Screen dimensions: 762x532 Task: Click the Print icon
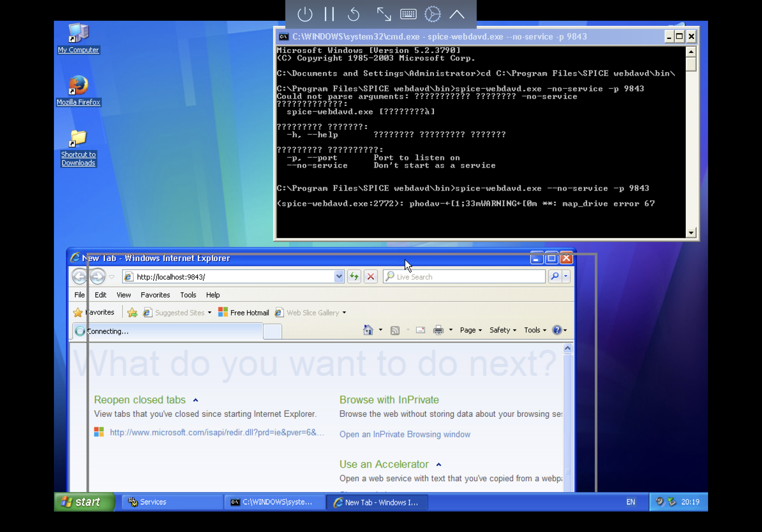[x=439, y=330]
